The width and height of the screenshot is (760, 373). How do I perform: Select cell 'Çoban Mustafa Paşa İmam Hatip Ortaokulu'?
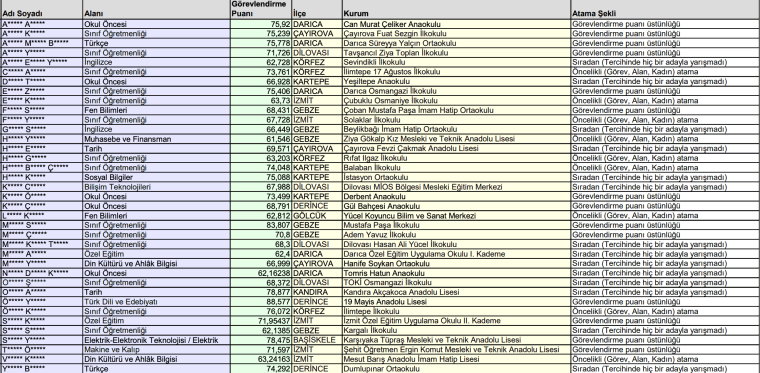coord(456,110)
